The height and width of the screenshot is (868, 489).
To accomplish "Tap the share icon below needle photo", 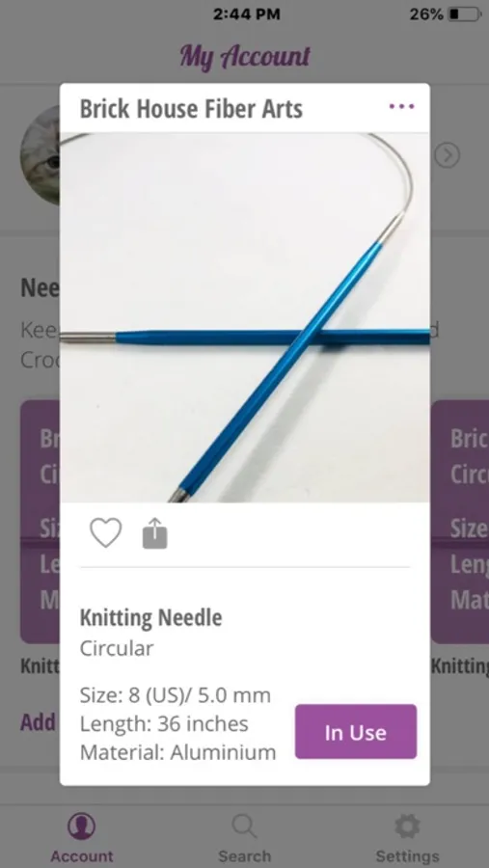I will [x=154, y=533].
